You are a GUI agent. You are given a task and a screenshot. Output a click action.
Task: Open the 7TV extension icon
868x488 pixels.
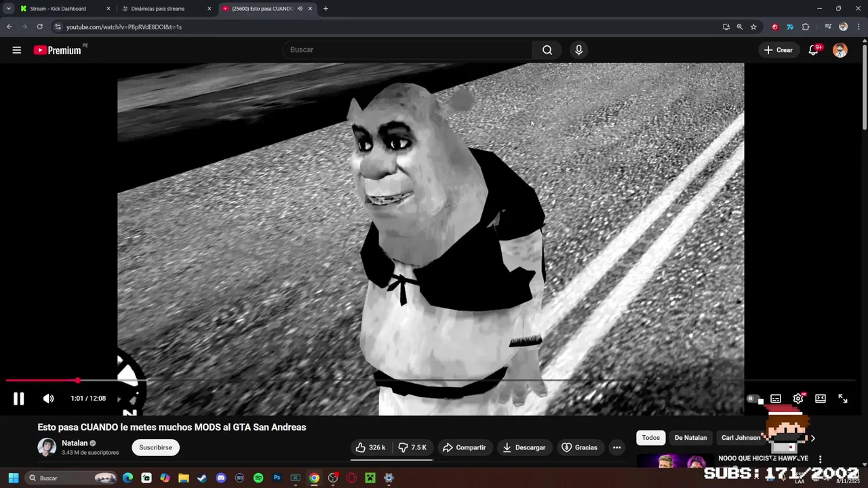tap(790, 27)
